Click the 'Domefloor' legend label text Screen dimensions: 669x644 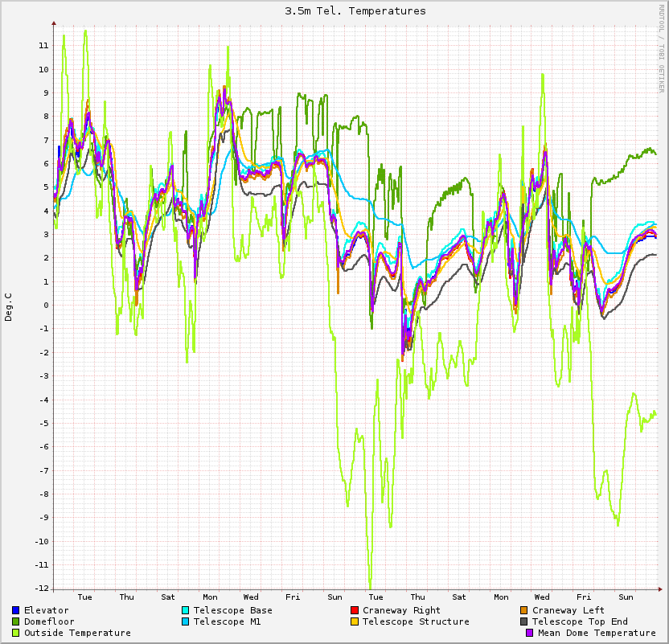click(x=49, y=622)
